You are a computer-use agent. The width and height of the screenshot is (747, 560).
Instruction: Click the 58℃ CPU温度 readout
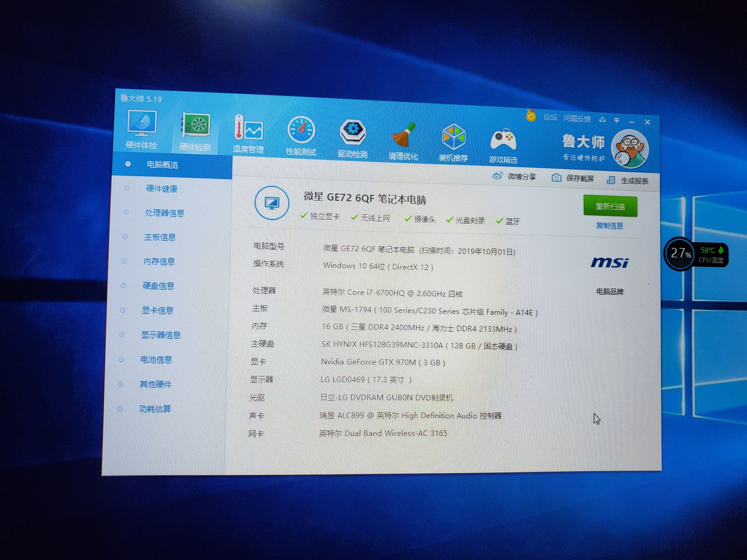click(x=711, y=255)
